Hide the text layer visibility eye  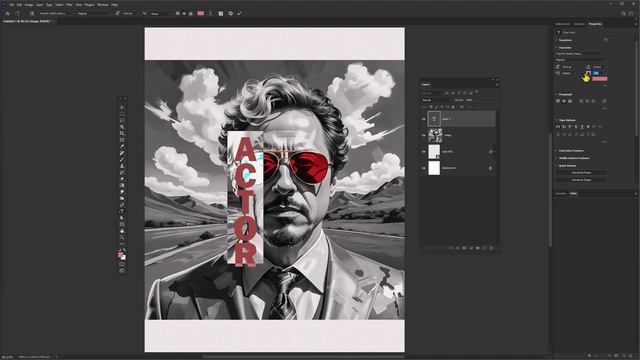[x=424, y=119]
